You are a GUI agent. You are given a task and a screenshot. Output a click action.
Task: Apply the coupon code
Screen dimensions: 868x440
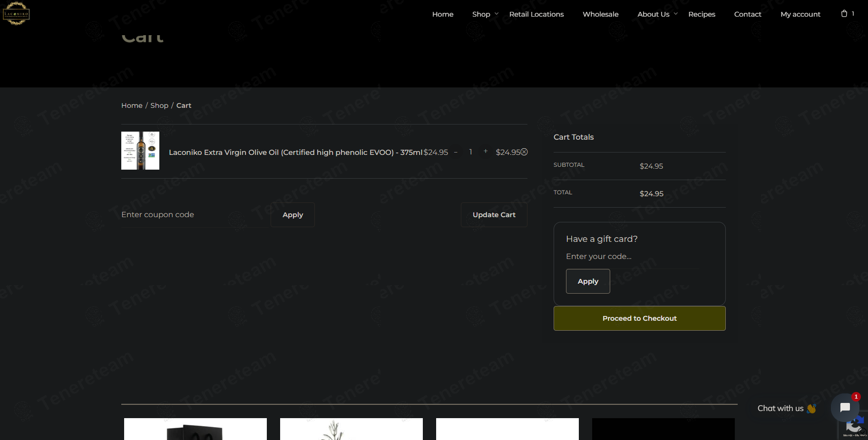click(x=293, y=215)
